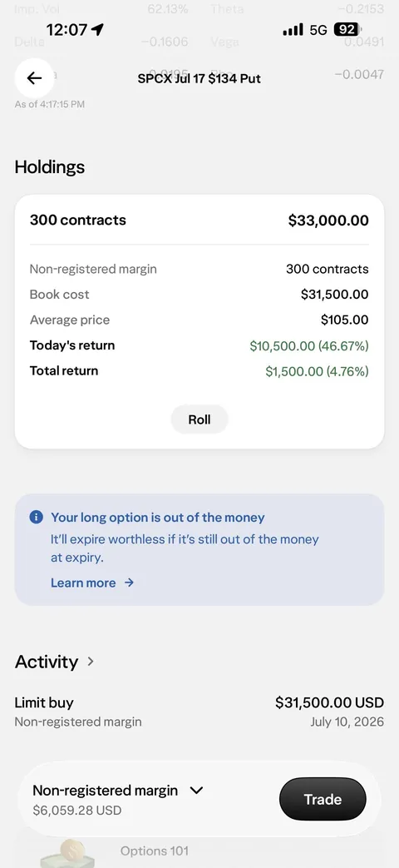This screenshot has width=399, height=868.
Task: Tap the Options 101 label
Action: (x=154, y=851)
